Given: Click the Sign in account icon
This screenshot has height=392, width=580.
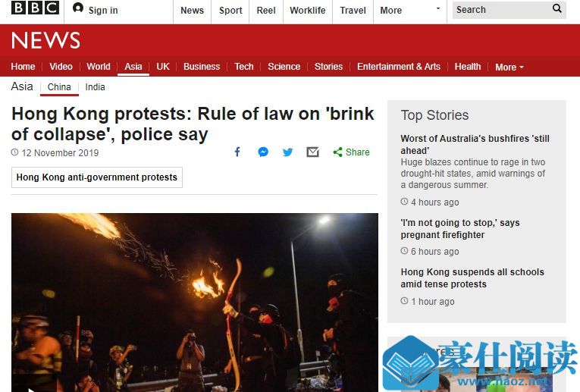Looking at the screenshot, I should [78, 8].
